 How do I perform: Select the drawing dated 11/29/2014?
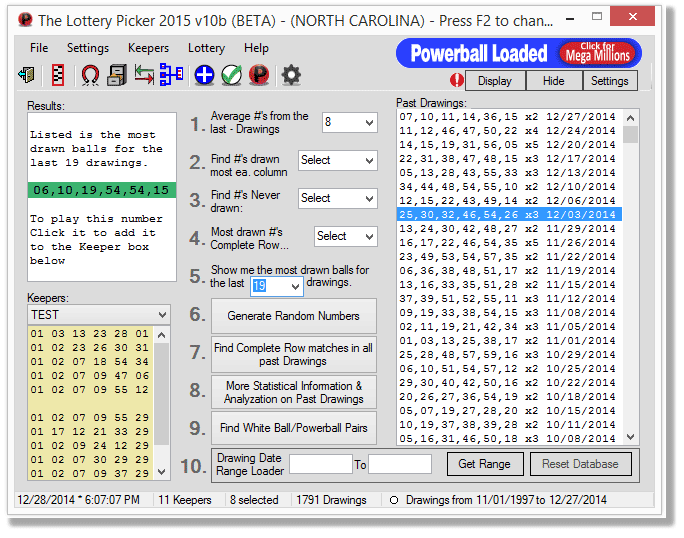pos(509,229)
